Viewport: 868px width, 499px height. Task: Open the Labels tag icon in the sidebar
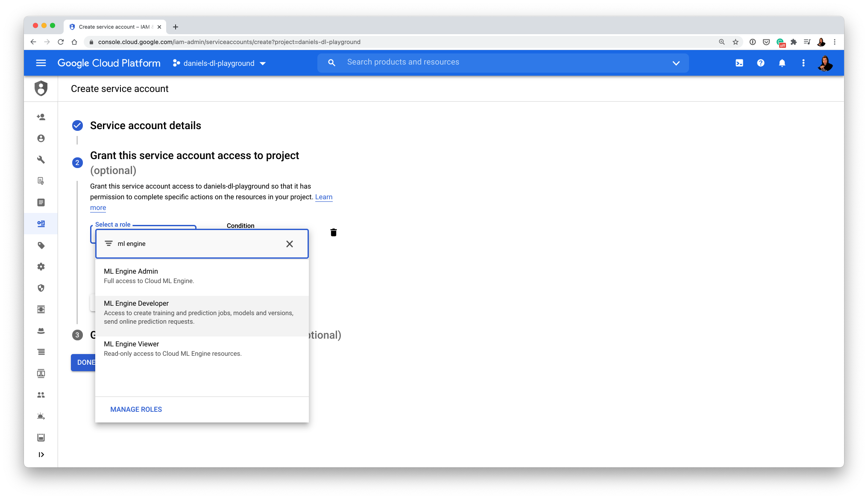coord(41,245)
